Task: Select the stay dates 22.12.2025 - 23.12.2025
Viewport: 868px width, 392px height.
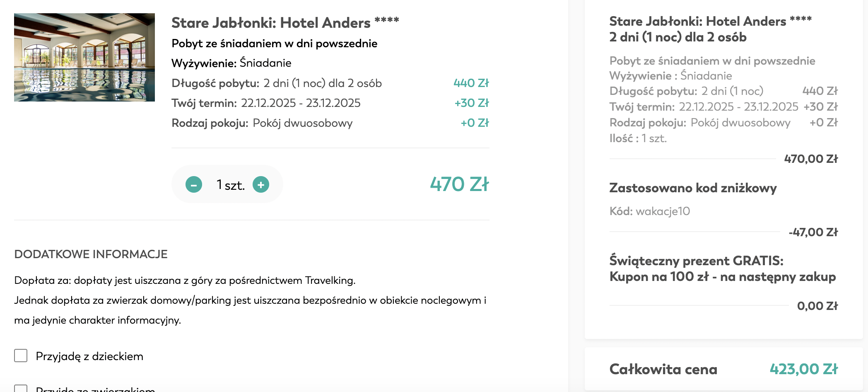Action: pos(301,103)
